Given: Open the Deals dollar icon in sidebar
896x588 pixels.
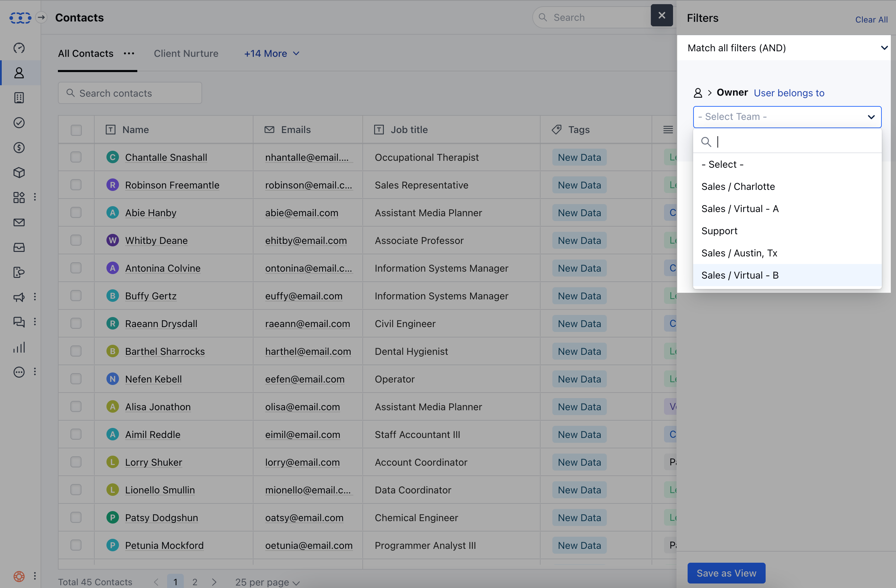Looking at the screenshot, I should [19, 148].
